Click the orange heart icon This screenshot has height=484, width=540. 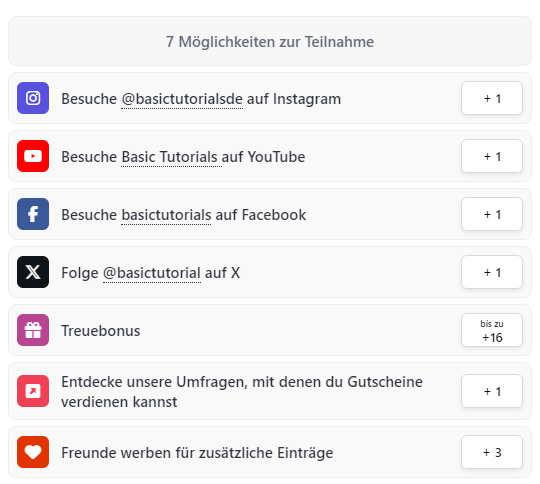(33, 452)
